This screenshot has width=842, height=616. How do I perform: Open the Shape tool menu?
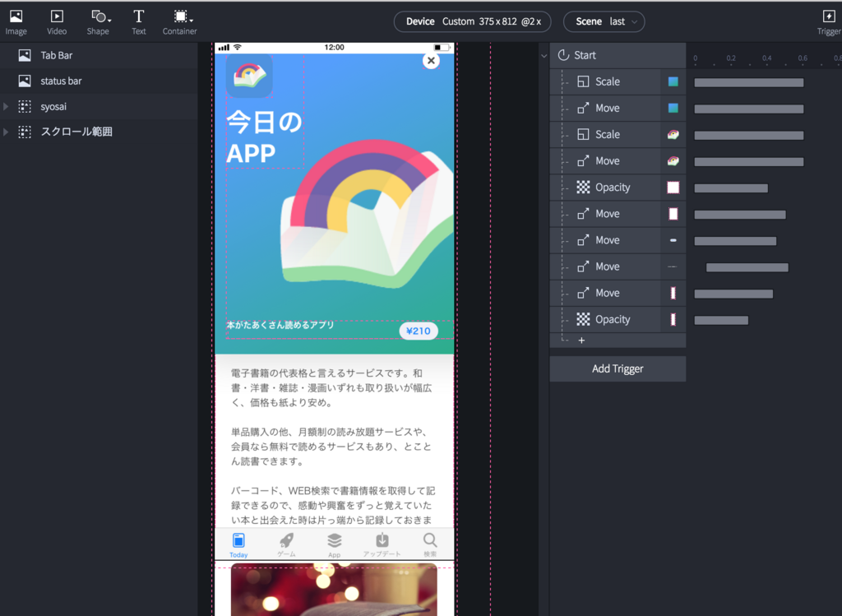coord(99,22)
